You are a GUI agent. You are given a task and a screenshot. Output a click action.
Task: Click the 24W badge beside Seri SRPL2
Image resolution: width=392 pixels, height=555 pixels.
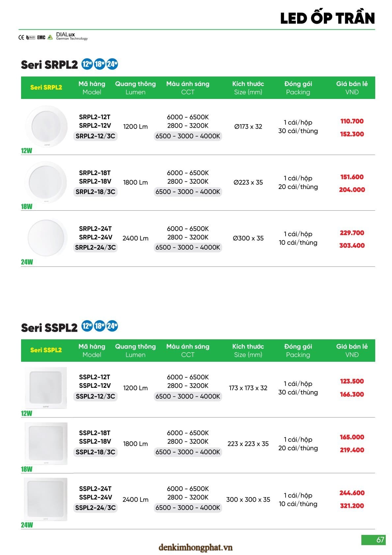click(112, 64)
